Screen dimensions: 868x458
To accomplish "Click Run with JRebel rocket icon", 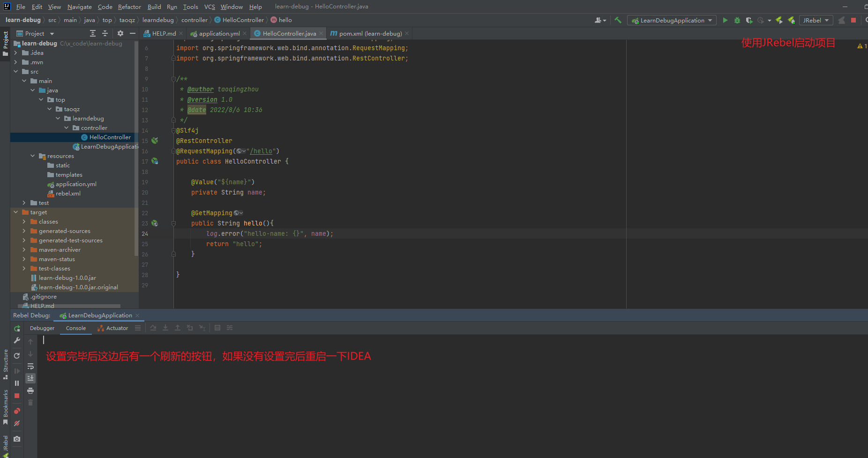I will tap(779, 20).
